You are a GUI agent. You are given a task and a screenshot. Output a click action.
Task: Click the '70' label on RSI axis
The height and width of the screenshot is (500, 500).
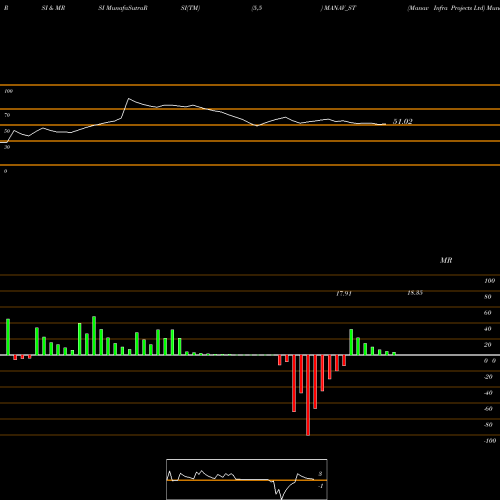point(7,115)
